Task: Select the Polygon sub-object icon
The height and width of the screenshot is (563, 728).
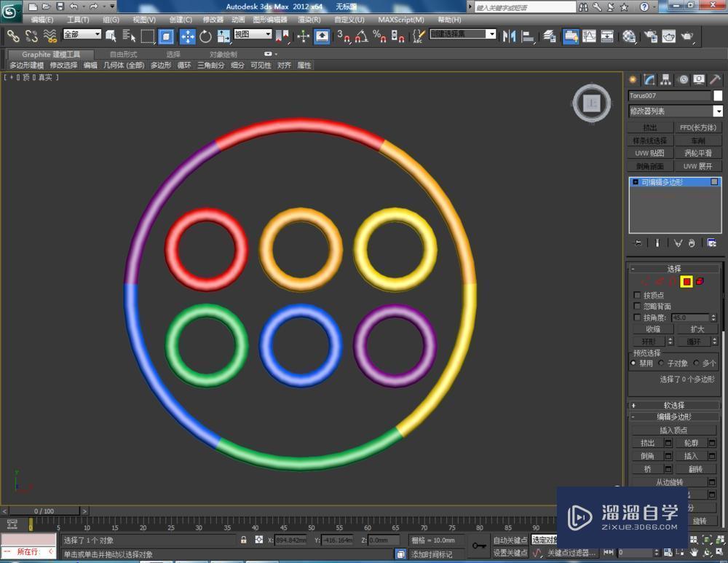Action: pos(685,282)
